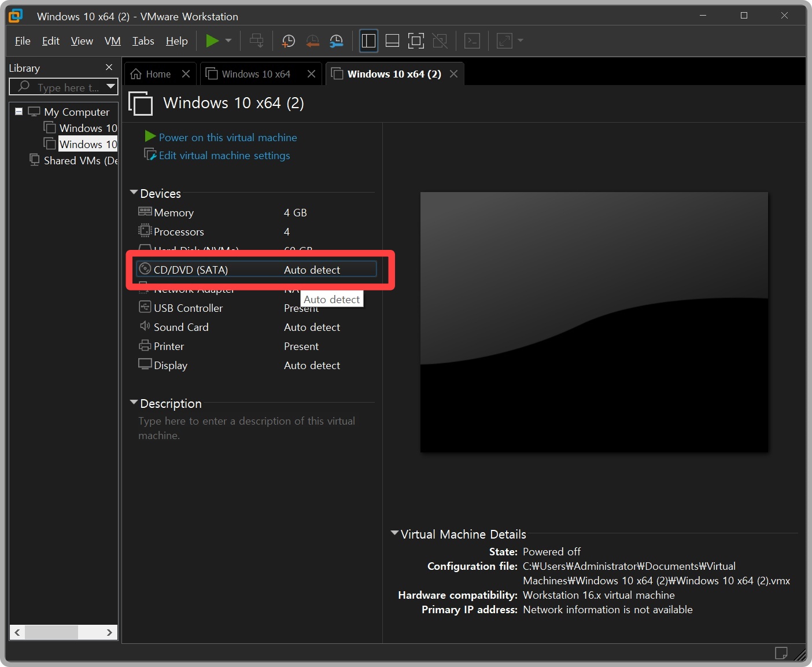Close the Home tab
812x667 pixels.
(186, 74)
